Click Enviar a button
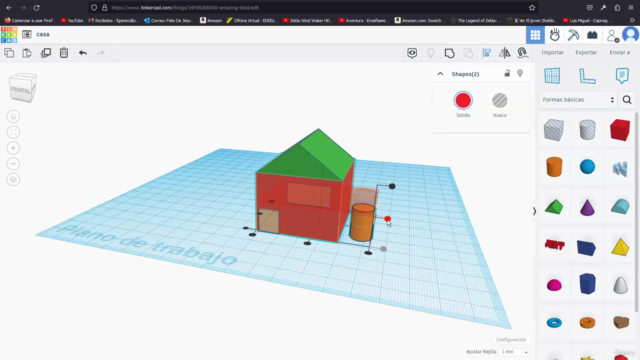640x360 pixels. [620, 52]
